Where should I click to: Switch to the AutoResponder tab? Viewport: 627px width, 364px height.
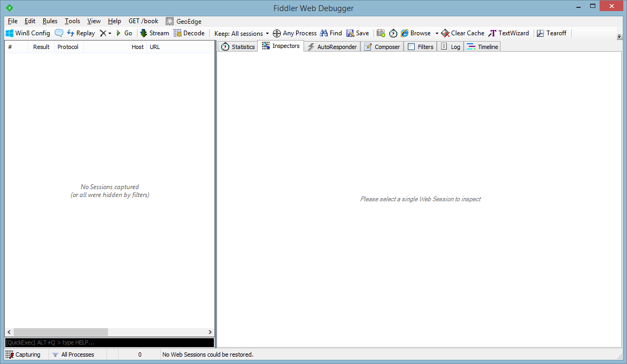tap(332, 47)
